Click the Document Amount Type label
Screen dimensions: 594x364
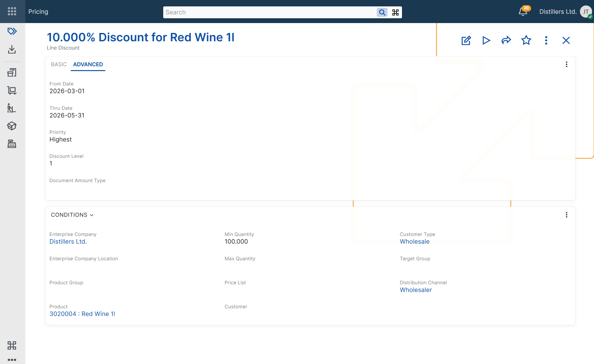77,181
